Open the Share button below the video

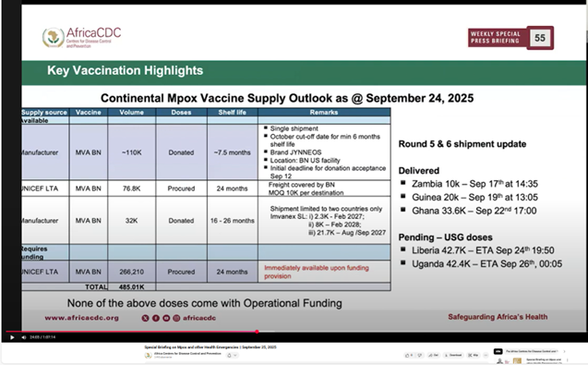434,355
